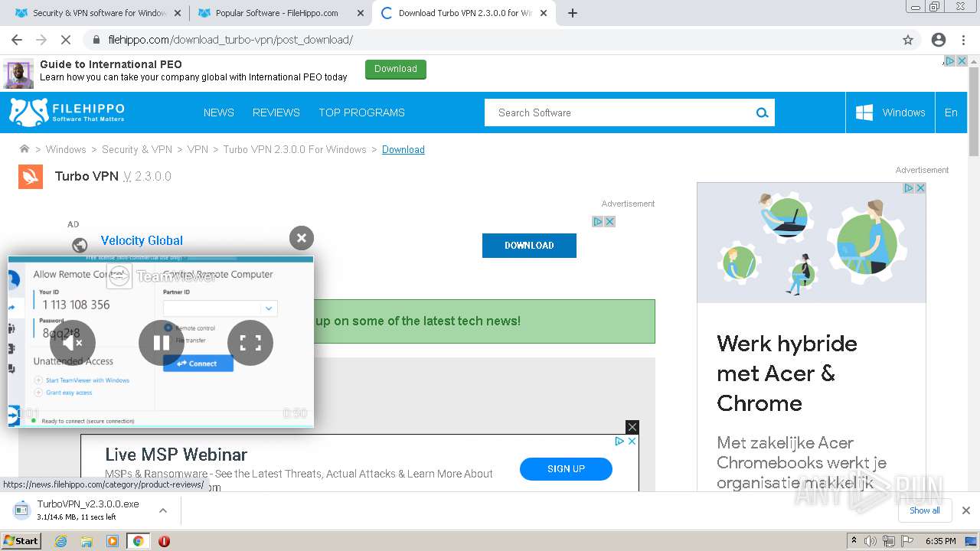Click the taskbar clock 6:35 PM
Screen dimensions: 980x551
(x=940, y=541)
